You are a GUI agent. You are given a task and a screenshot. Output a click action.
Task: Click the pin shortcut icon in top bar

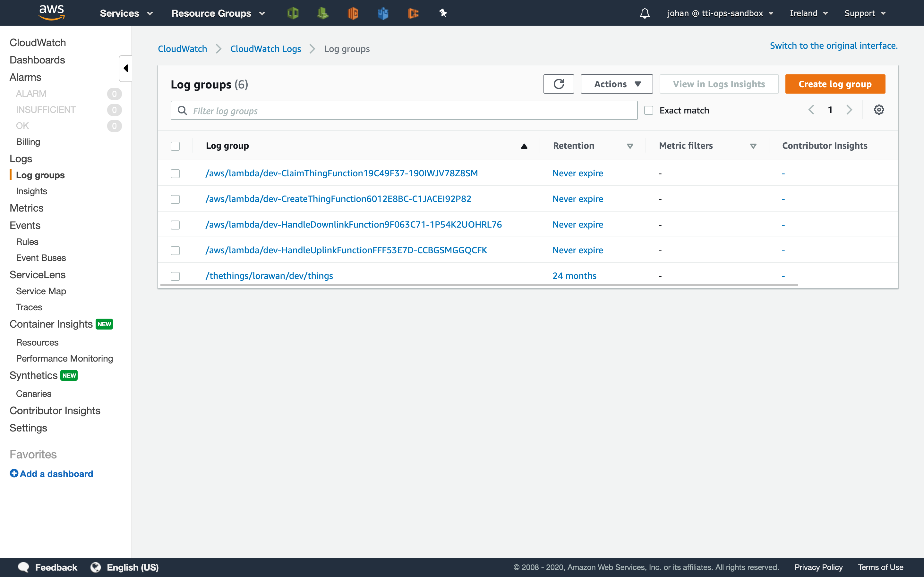tap(443, 13)
